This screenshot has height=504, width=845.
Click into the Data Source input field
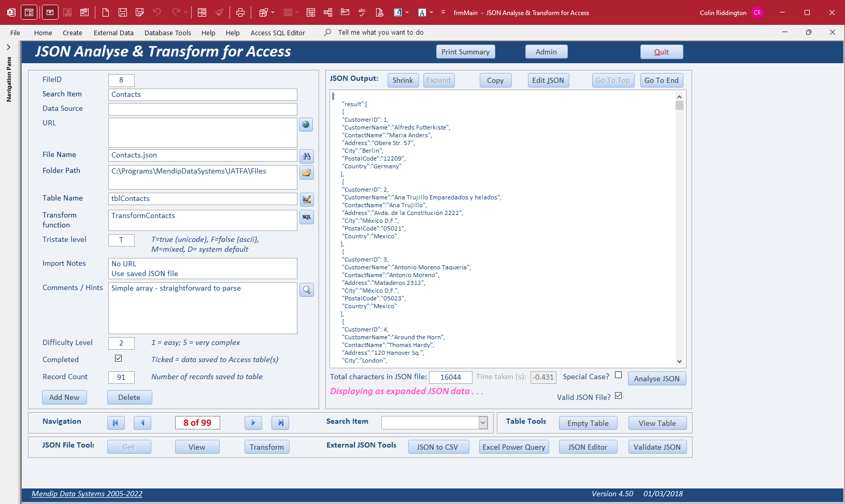tap(203, 109)
